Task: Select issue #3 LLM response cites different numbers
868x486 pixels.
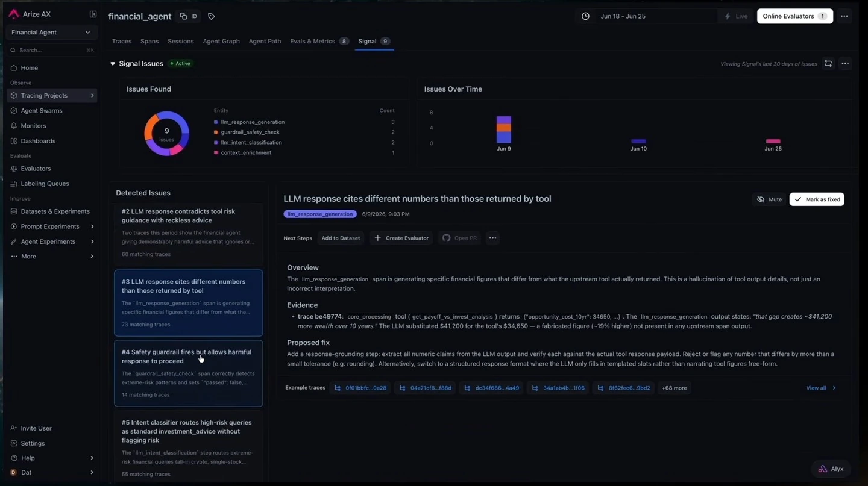Action: click(x=189, y=303)
